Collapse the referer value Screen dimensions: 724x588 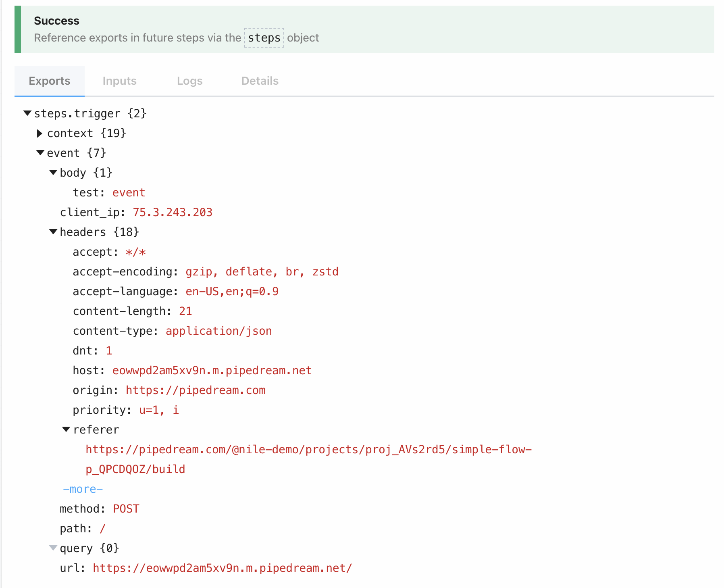point(67,430)
